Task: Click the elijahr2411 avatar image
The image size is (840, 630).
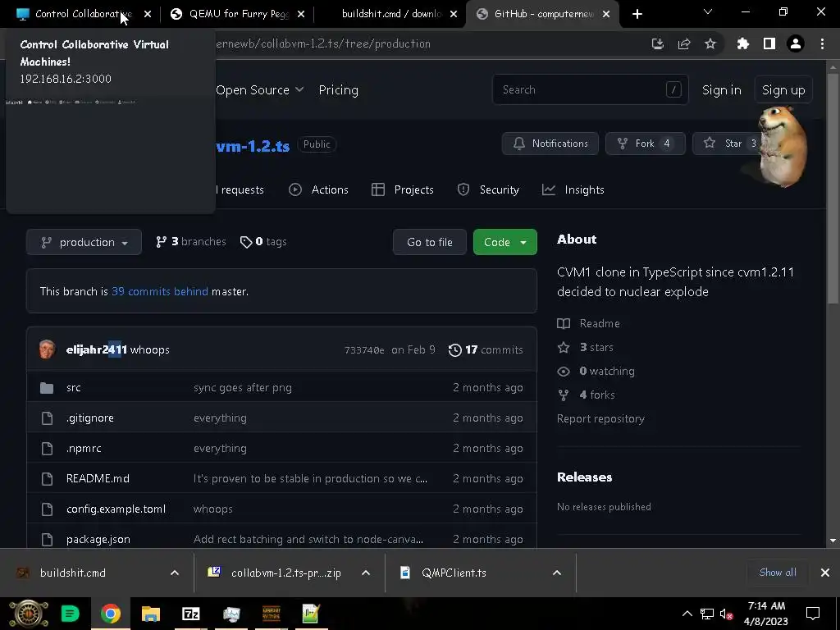Action: pos(47,349)
